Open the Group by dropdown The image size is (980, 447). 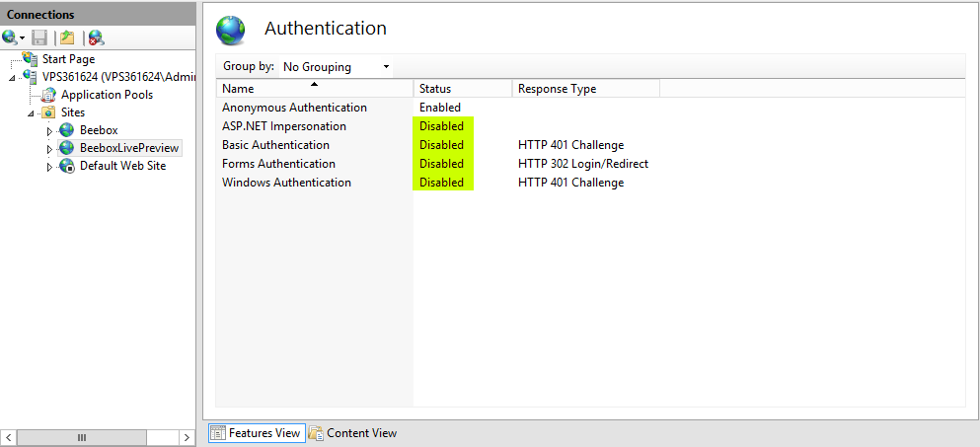tap(336, 67)
